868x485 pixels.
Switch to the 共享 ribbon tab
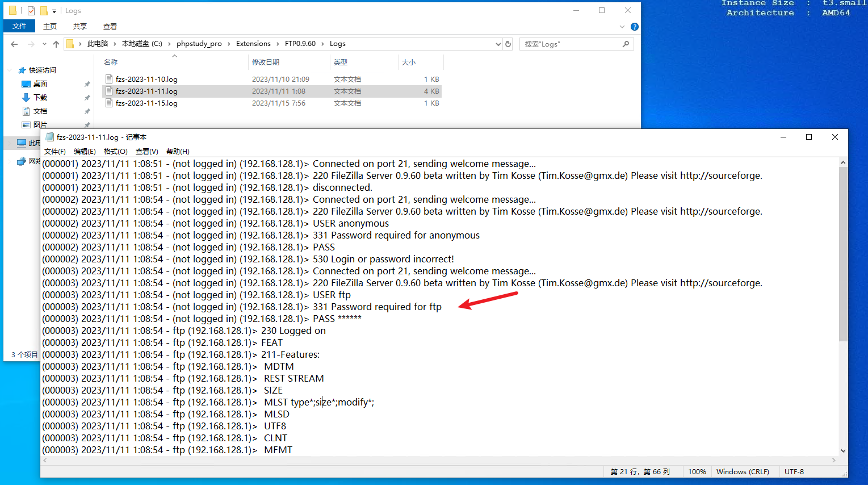(x=80, y=26)
